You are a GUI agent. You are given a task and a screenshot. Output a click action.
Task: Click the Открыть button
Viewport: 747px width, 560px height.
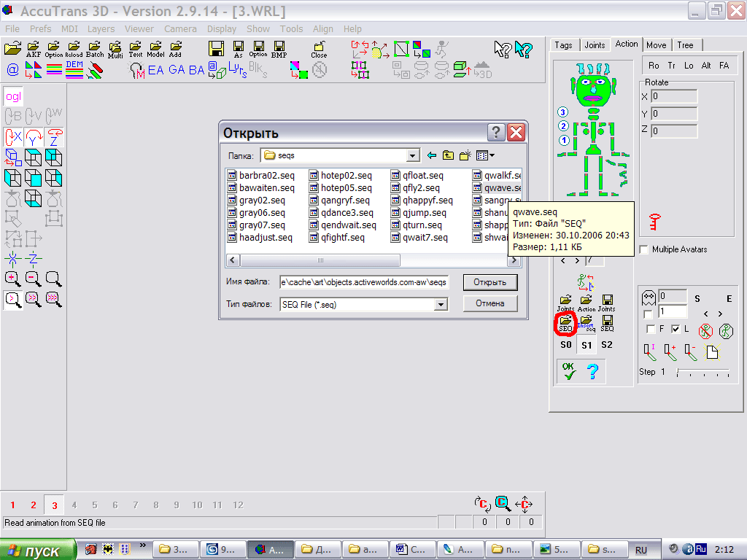click(x=490, y=282)
